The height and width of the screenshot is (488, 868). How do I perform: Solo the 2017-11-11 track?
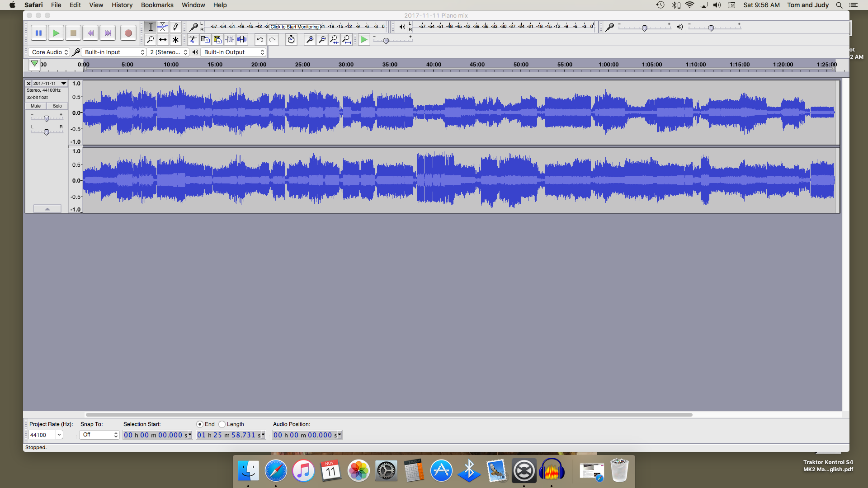[x=57, y=106]
